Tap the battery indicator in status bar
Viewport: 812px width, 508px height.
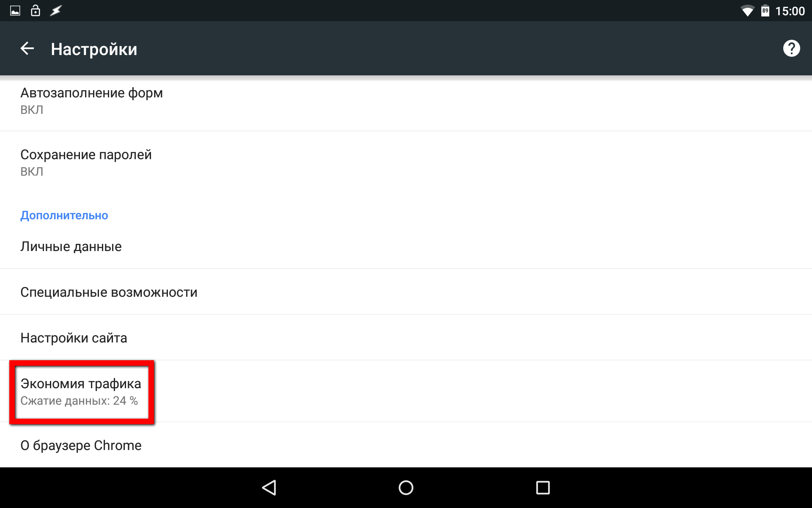[765, 11]
